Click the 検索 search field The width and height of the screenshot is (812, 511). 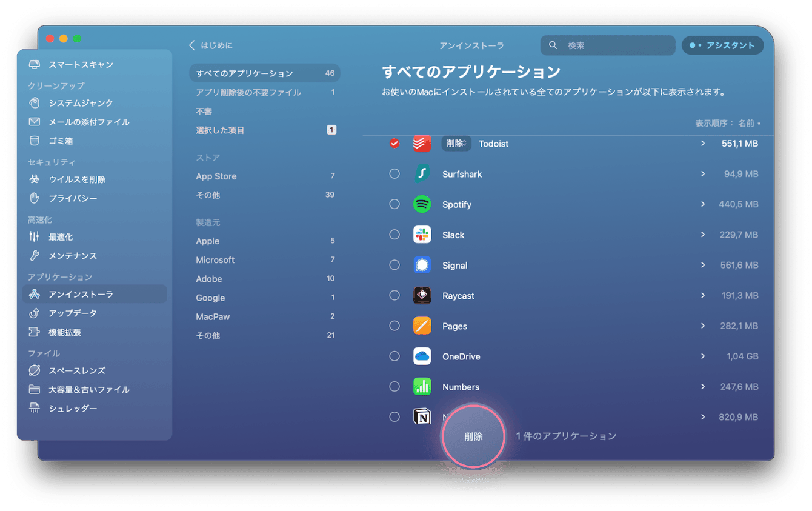pos(608,45)
